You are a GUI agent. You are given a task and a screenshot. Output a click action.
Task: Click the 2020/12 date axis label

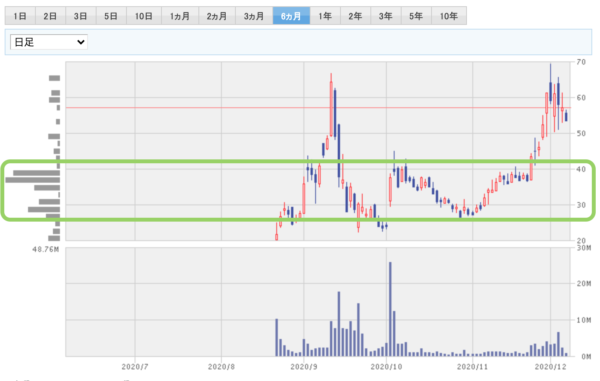coord(550,367)
